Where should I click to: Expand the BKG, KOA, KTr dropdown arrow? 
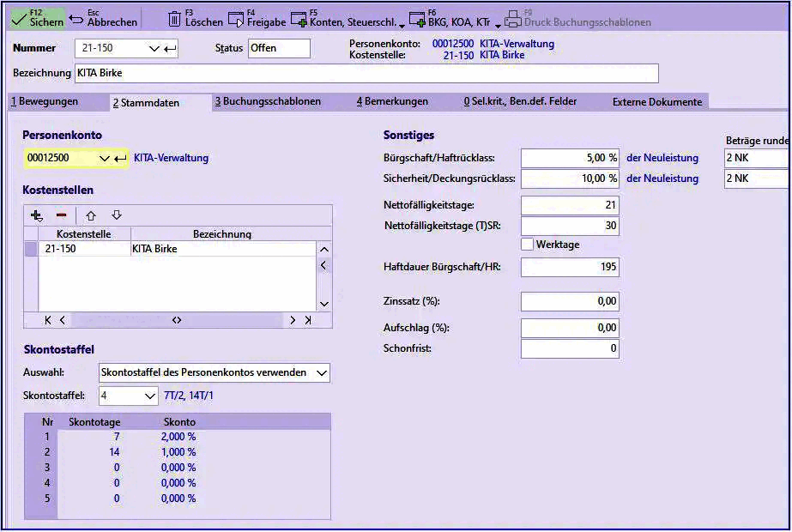498,25
